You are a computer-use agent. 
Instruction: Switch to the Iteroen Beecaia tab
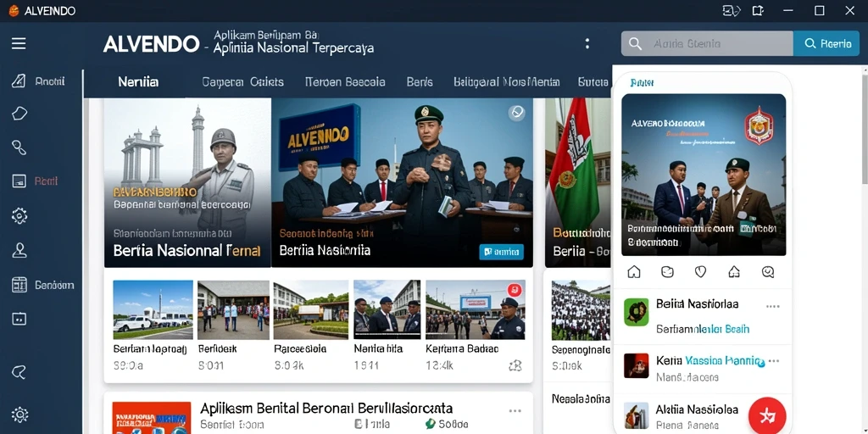(x=345, y=82)
